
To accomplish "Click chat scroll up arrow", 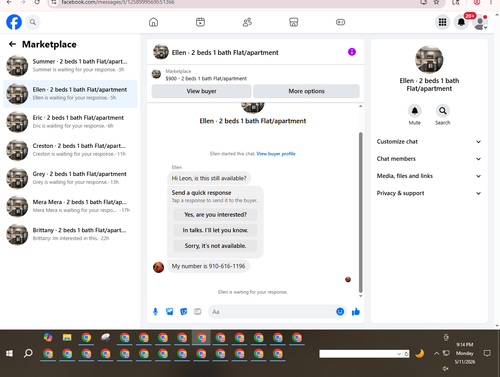I will pyautogui.click(x=360, y=106).
